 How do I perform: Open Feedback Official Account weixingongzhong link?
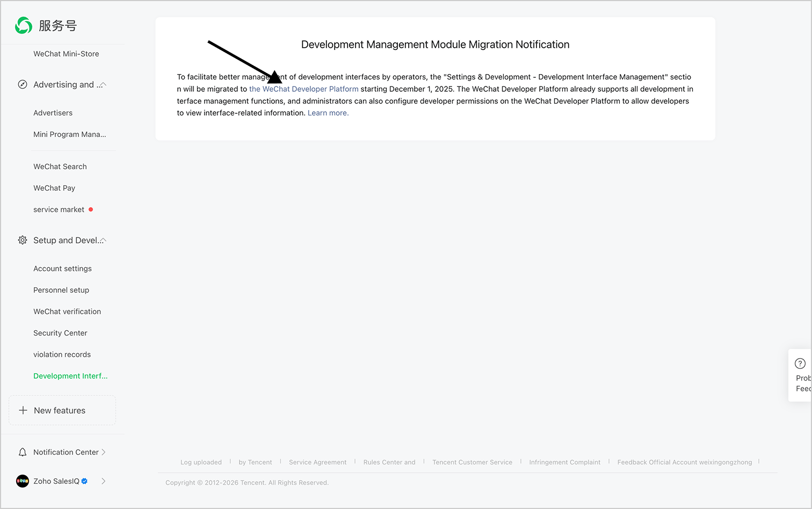click(685, 462)
